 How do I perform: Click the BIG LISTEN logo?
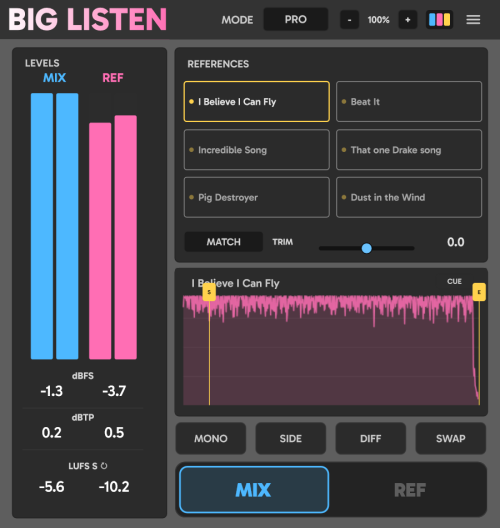point(88,19)
